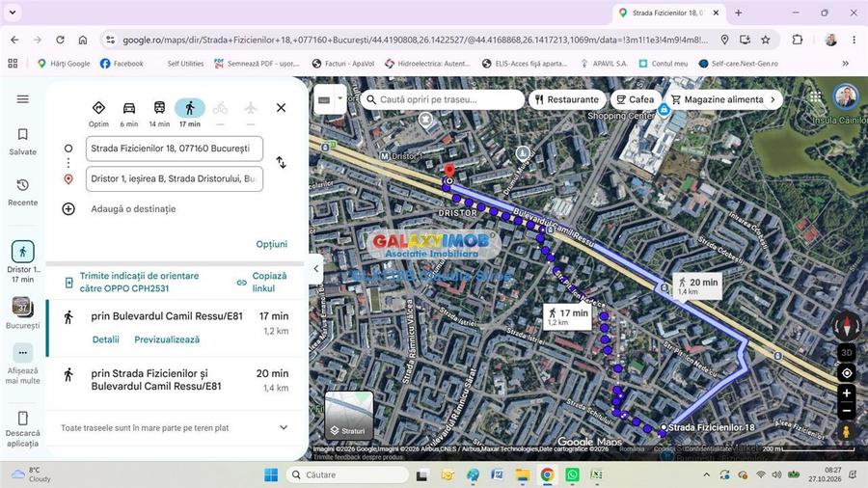868x488 pixels.
Task: Open WhatsApp from the taskbar
Action: tap(572, 474)
